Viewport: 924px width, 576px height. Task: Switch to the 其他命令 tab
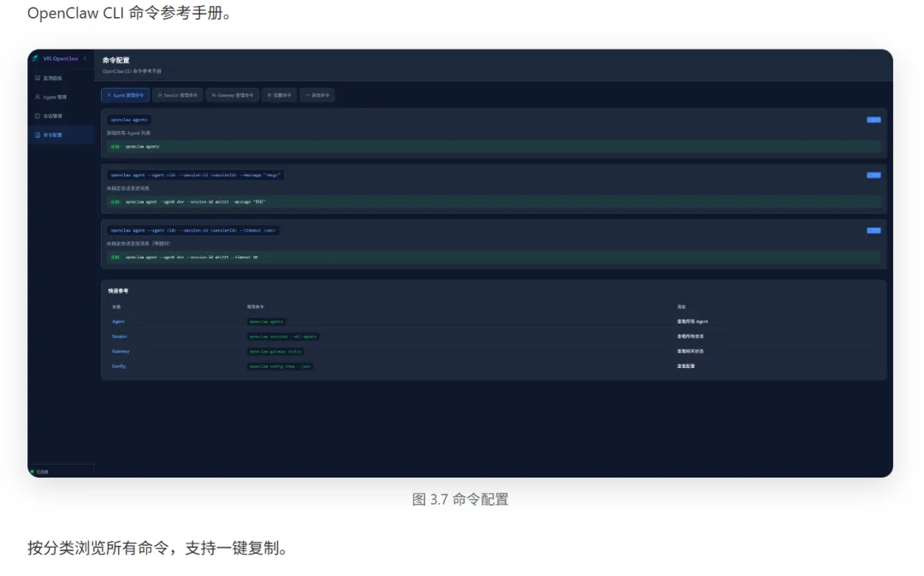[317, 95]
